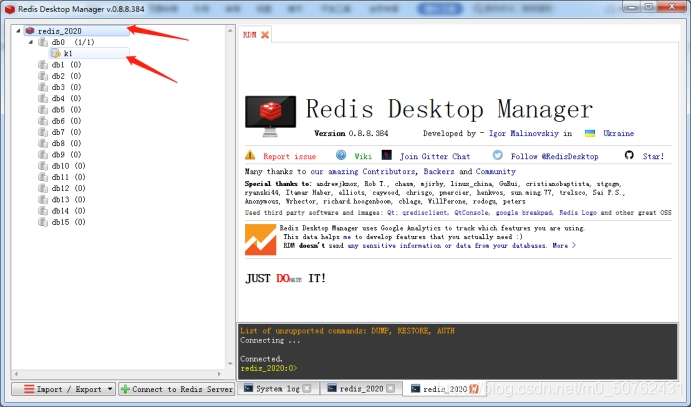Click the DOnate word in JUST DO IT!
The width and height of the screenshot is (692, 407).
click(x=289, y=279)
